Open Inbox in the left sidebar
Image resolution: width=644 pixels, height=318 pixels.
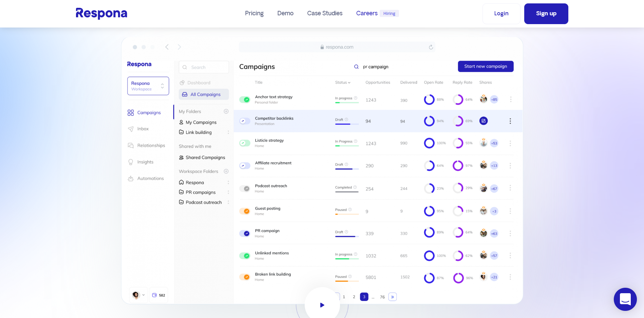tap(138, 129)
